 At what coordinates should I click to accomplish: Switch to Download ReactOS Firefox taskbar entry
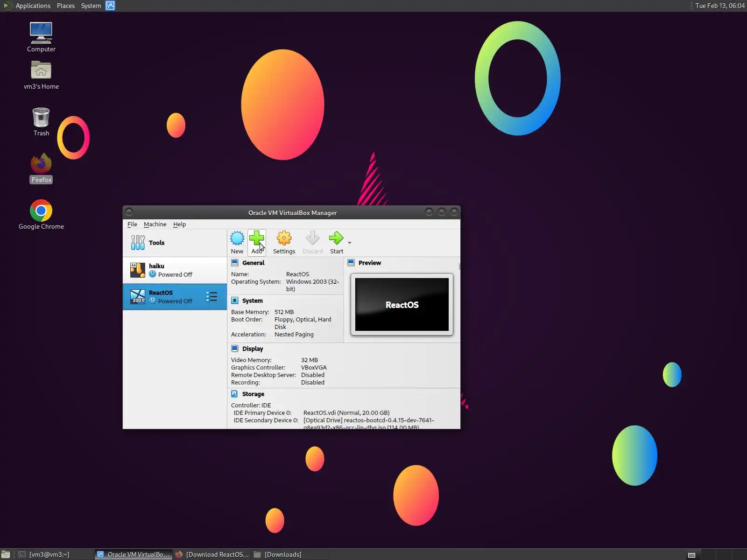point(212,554)
